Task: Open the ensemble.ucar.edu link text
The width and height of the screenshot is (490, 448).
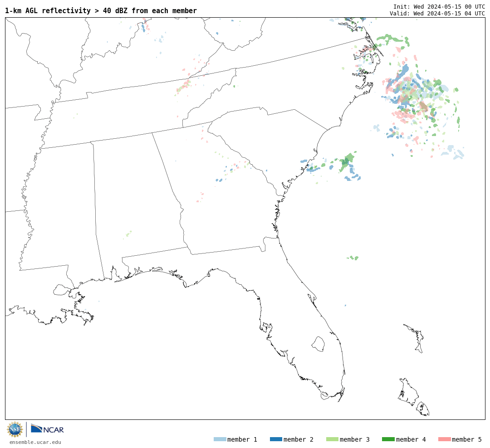Action: (35, 442)
